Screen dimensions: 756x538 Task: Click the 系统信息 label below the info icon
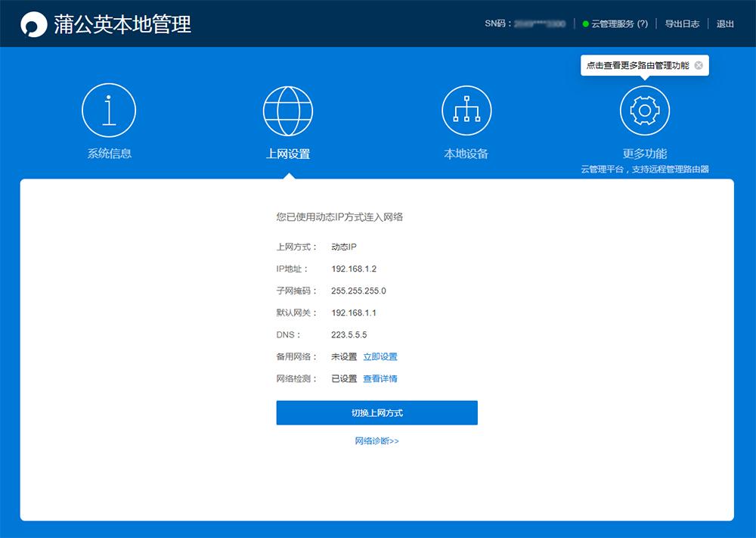[107, 152]
